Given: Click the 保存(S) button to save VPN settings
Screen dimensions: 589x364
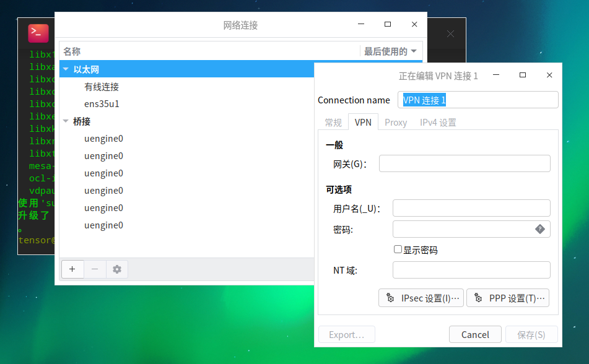Looking at the screenshot, I should (531, 334).
